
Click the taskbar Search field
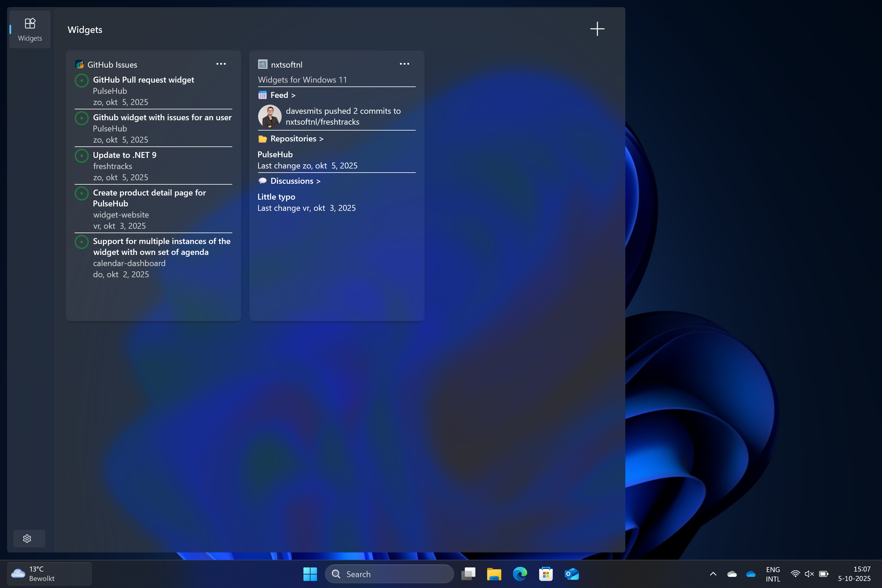point(389,574)
